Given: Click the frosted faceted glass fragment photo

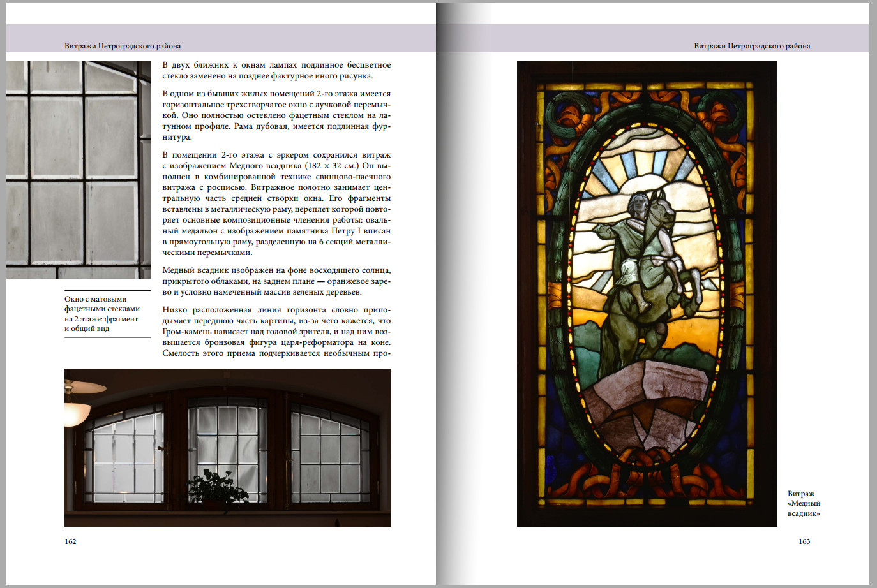Looking at the screenshot, I should pyautogui.click(x=79, y=170).
